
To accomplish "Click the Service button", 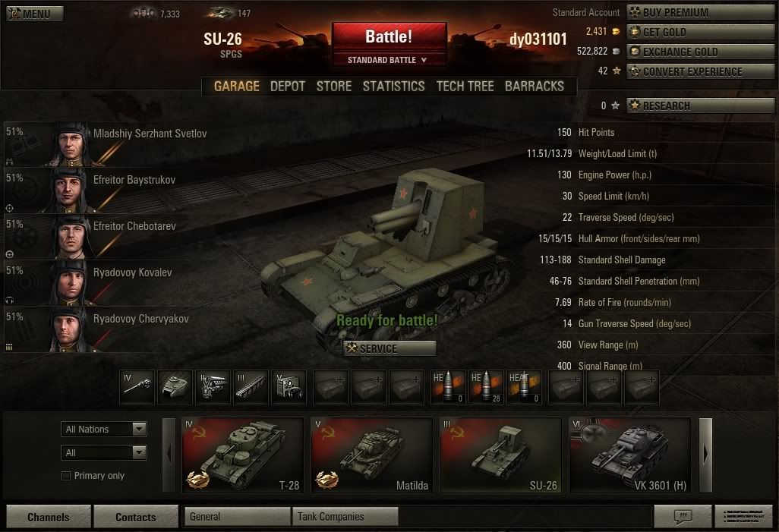I will tap(390, 348).
